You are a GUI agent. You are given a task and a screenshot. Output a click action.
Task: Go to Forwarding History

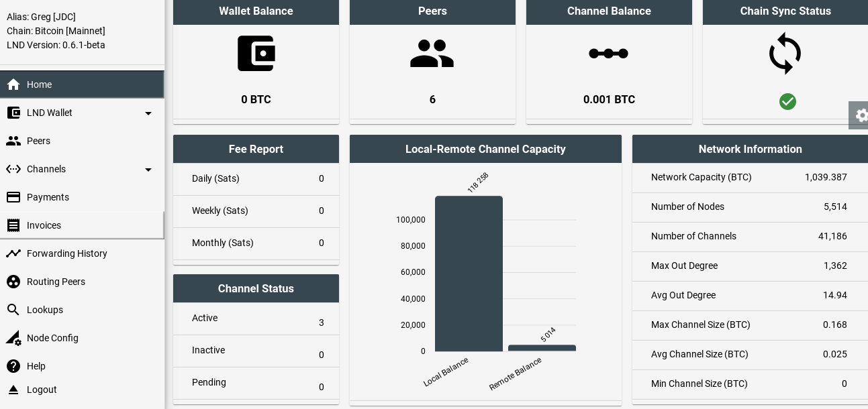66,253
